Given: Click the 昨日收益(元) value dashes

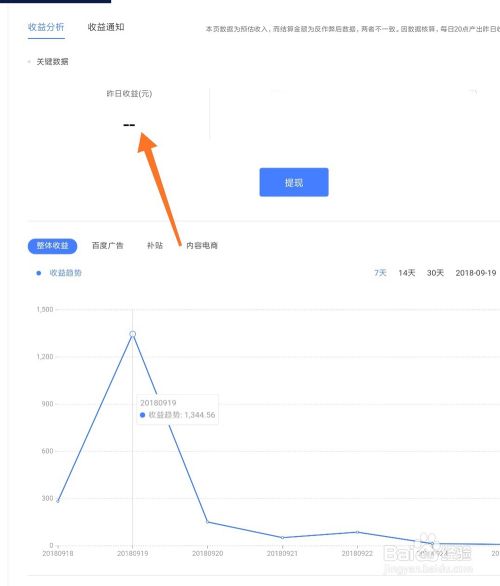Looking at the screenshot, I should 129,125.
